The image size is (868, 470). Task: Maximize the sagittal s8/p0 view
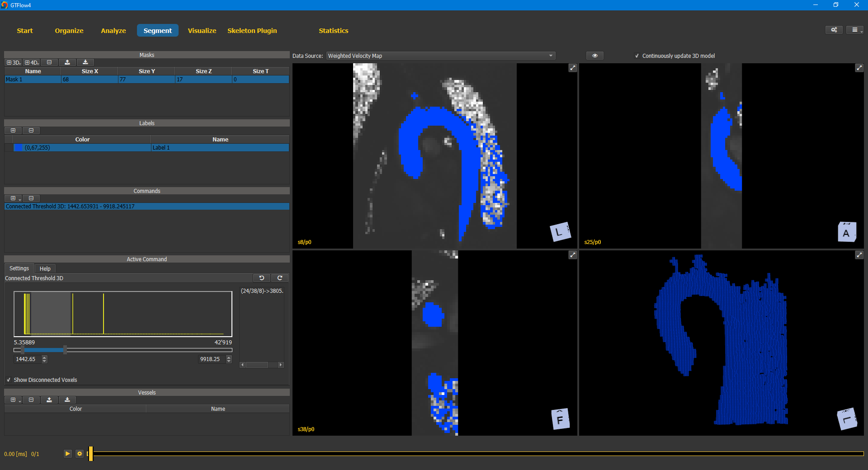click(x=573, y=68)
